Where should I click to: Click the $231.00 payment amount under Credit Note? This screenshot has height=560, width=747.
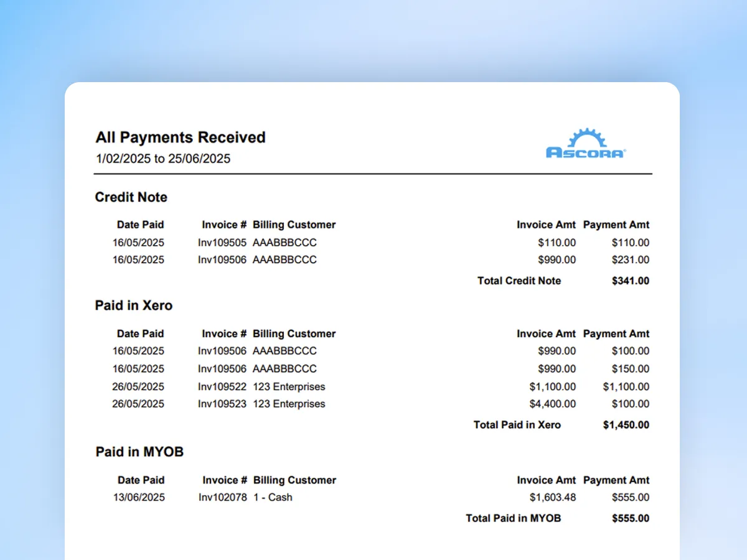tap(630, 260)
